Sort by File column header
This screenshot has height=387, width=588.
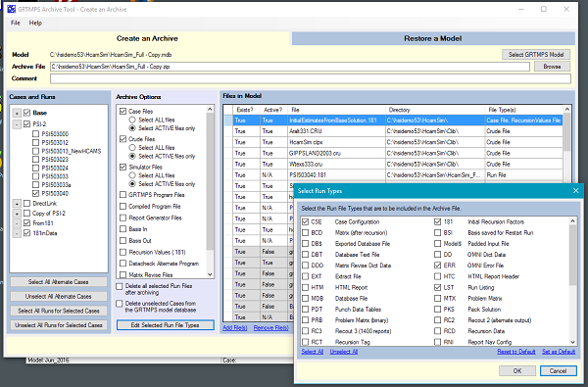click(x=337, y=110)
